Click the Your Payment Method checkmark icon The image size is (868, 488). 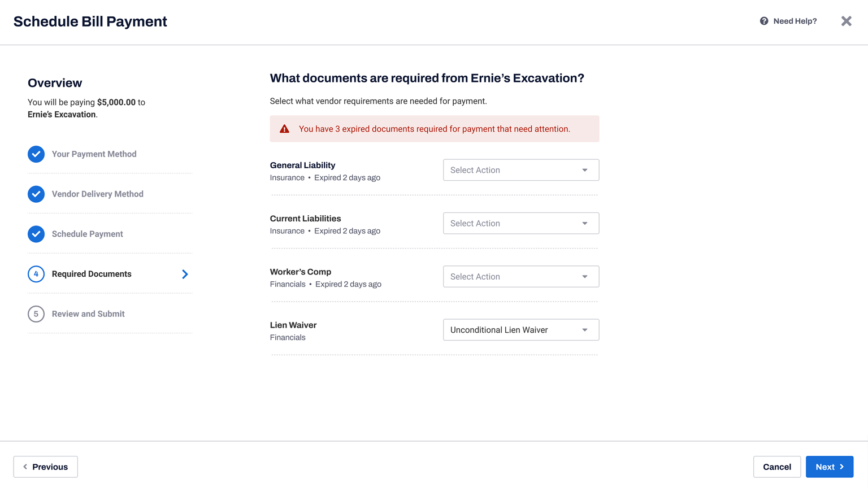pyautogui.click(x=36, y=154)
